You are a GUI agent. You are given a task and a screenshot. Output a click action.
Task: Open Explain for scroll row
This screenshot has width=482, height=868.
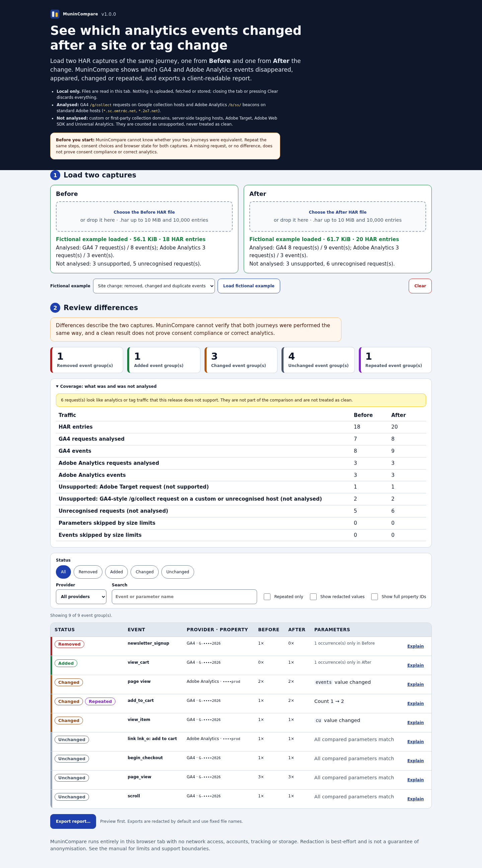pyautogui.click(x=415, y=799)
